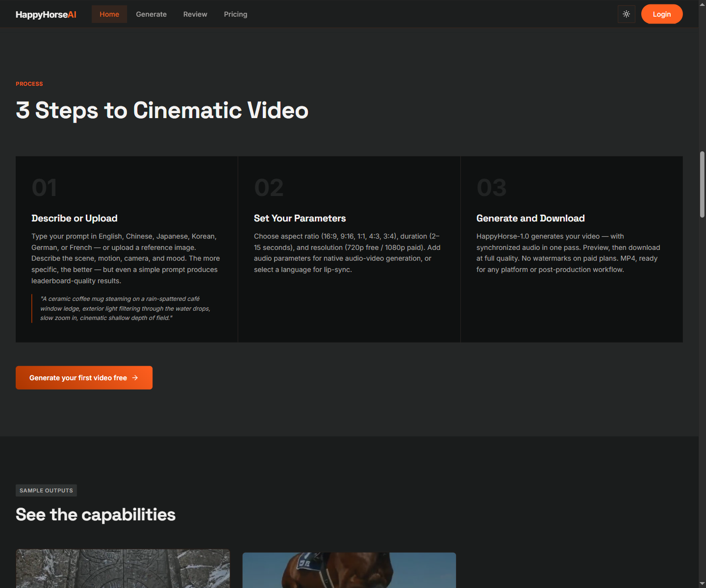Screen dimensions: 706x588
Task: Click the Generate and Download card title
Action: coord(530,218)
